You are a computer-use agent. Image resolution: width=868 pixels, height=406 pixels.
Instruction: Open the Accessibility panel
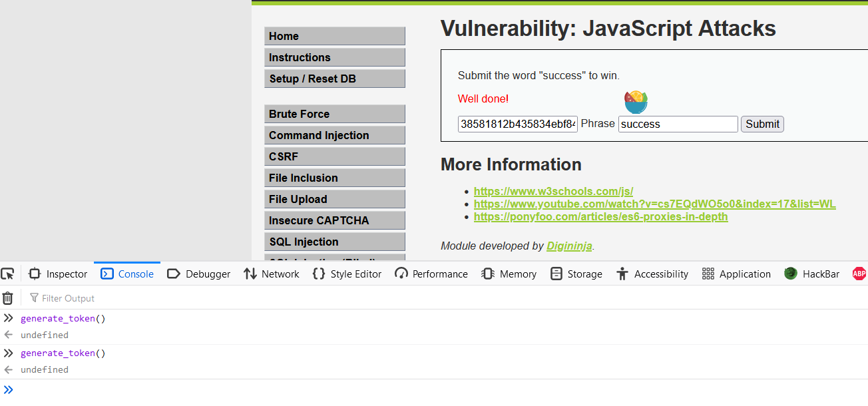[x=652, y=274]
